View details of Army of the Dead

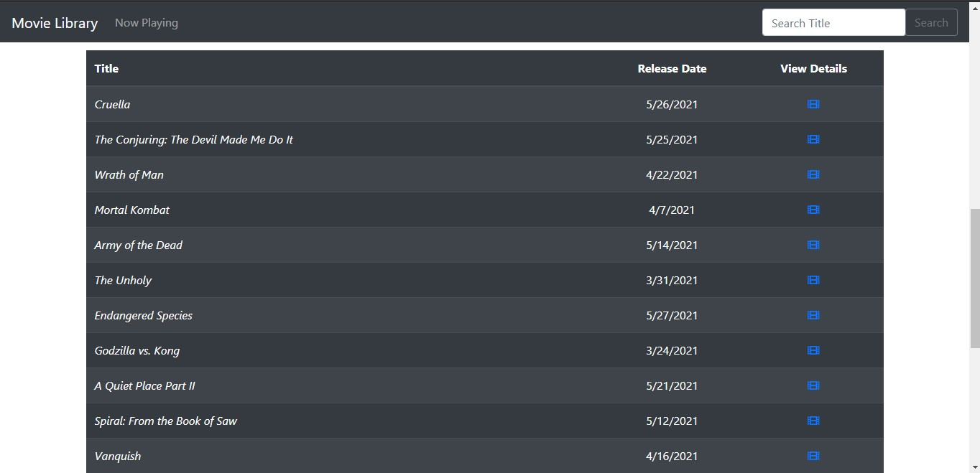click(813, 245)
